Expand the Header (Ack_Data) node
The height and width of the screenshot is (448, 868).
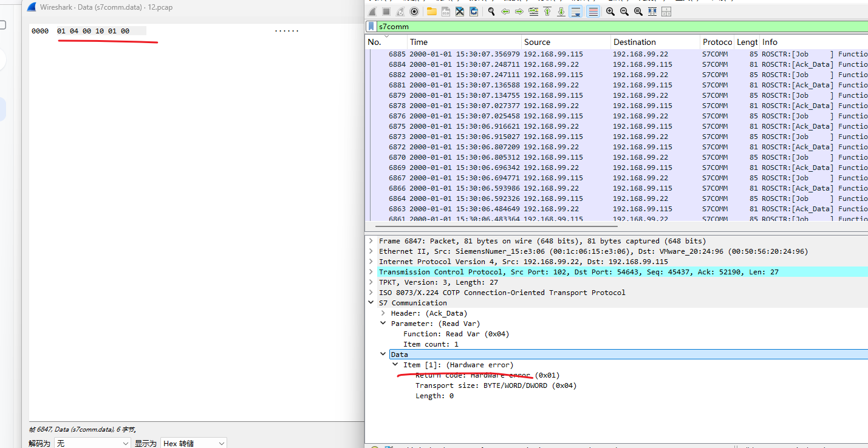tap(383, 313)
